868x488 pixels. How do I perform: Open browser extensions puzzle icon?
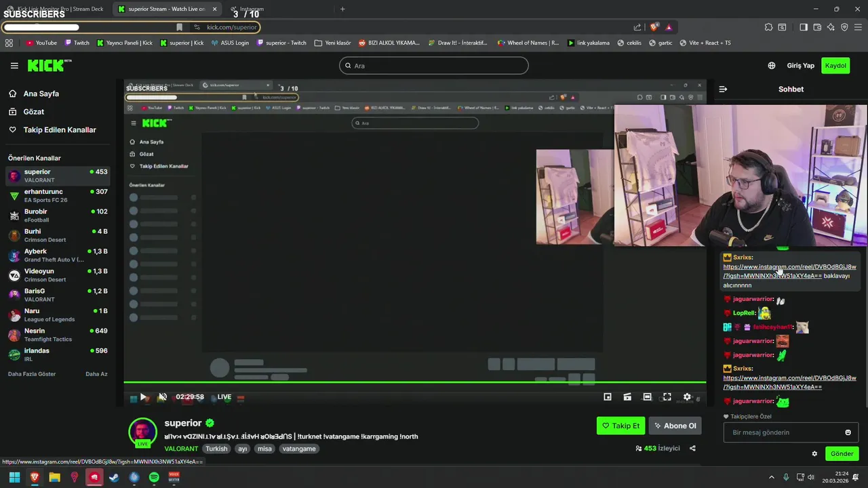(768, 27)
